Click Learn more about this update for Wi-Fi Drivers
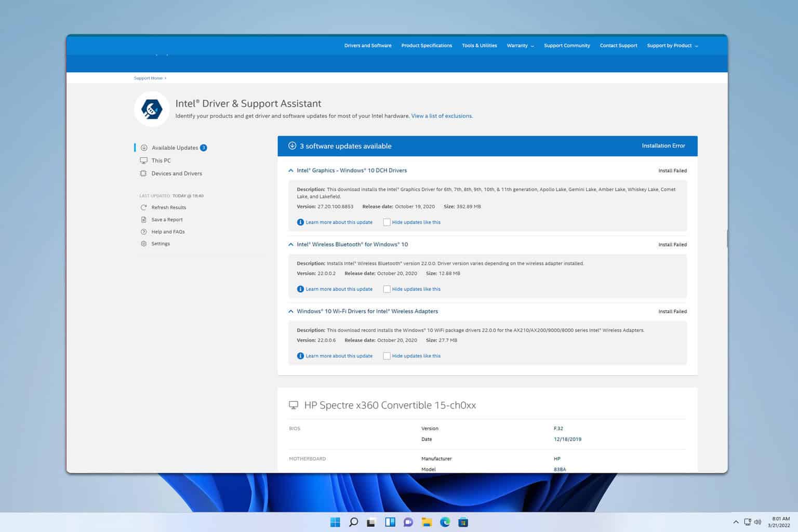Screen dimensions: 798x532 (339, 356)
